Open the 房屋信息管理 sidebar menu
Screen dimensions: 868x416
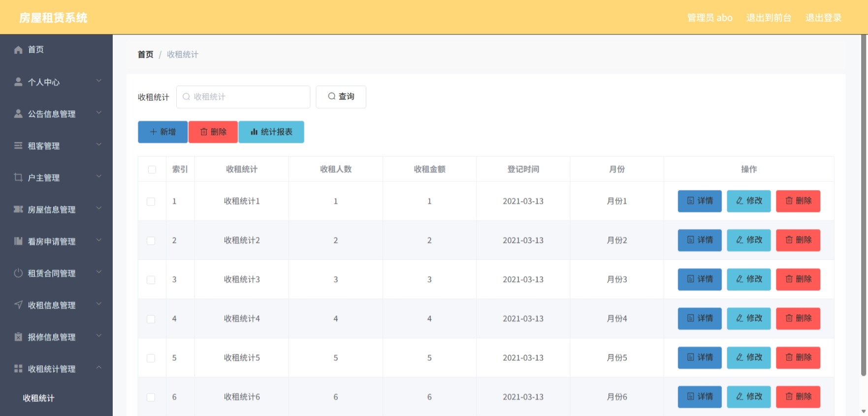[56, 209]
